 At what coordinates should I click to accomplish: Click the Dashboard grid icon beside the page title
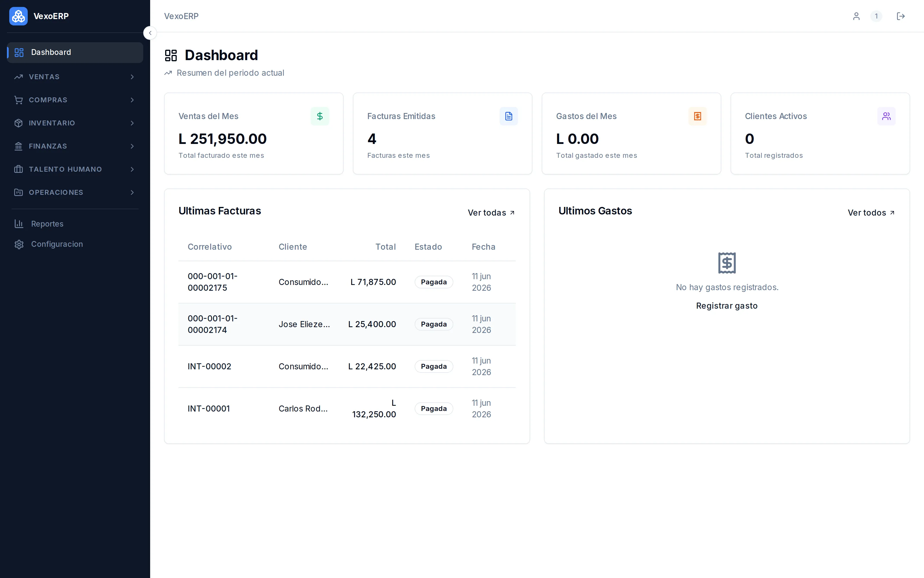coord(171,55)
